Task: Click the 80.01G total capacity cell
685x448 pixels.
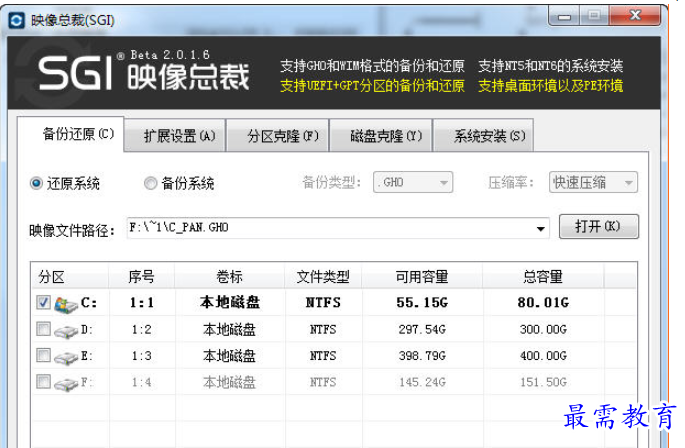Action: (x=543, y=302)
